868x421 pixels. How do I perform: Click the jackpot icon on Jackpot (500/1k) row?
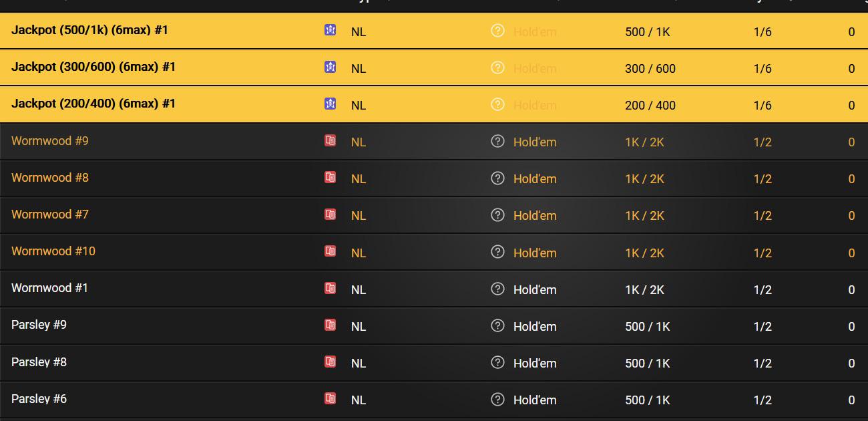(331, 31)
